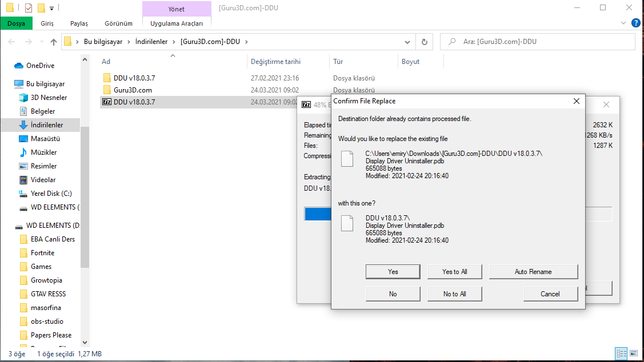Expand chevron after [Guru3D.com]-DDU breadcrumb

tap(246, 42)
